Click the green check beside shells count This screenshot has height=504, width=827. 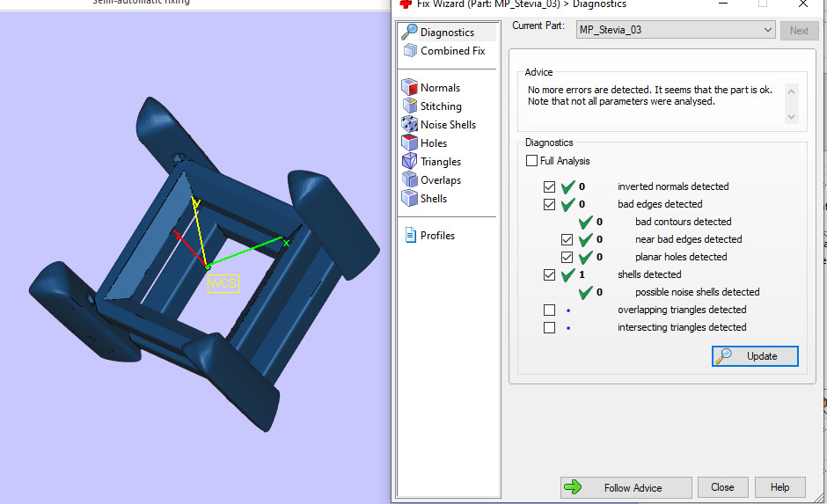568,274
